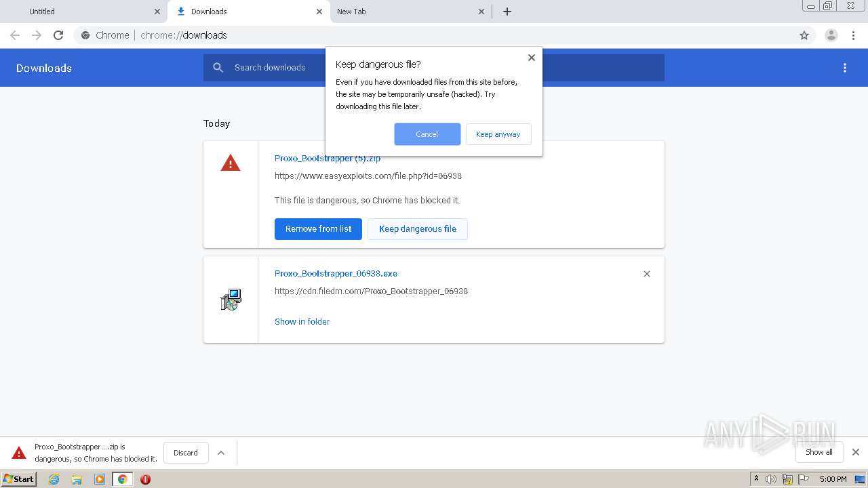
Task: Click the Action Center flag icon
Action: click(804, 479)
